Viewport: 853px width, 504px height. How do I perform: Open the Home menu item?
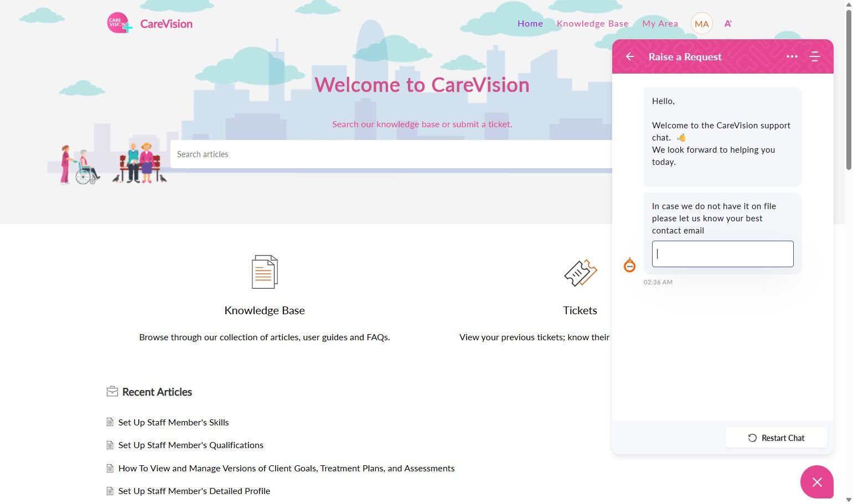(530, 23)
